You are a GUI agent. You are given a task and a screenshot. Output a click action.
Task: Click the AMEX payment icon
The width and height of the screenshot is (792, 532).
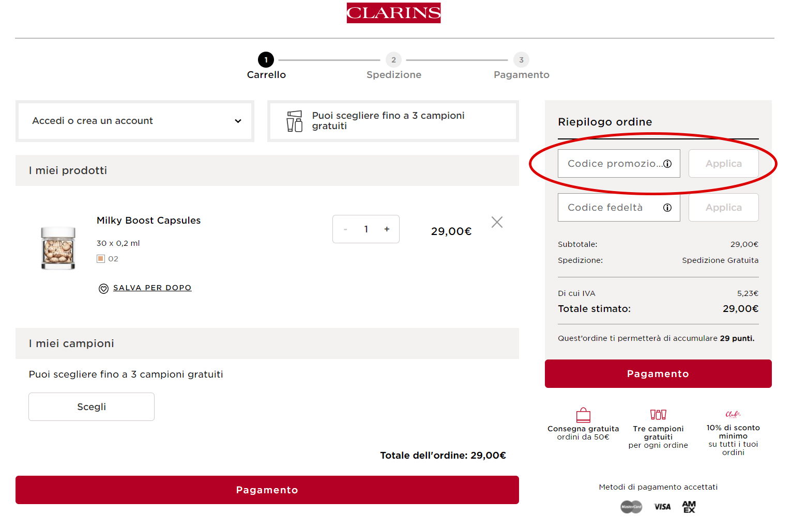689,507
